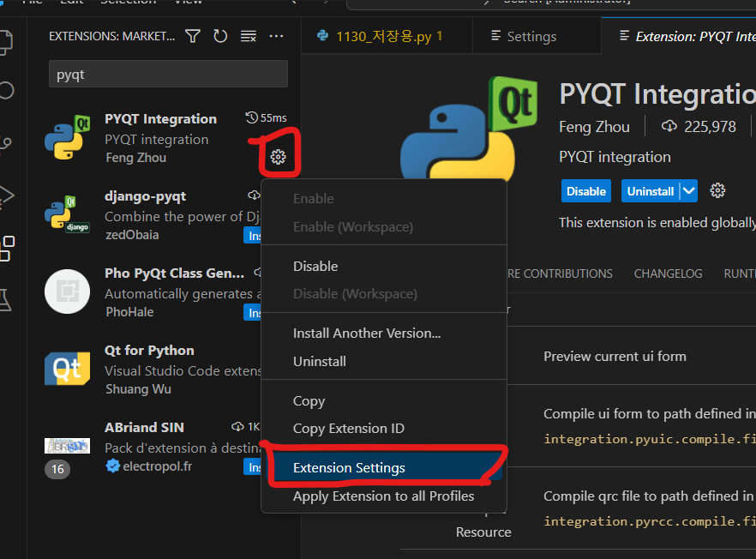Click django-pyqt extension thumbnail
The height and width of the screenshot is (559, 756).
tap(68, 214)
